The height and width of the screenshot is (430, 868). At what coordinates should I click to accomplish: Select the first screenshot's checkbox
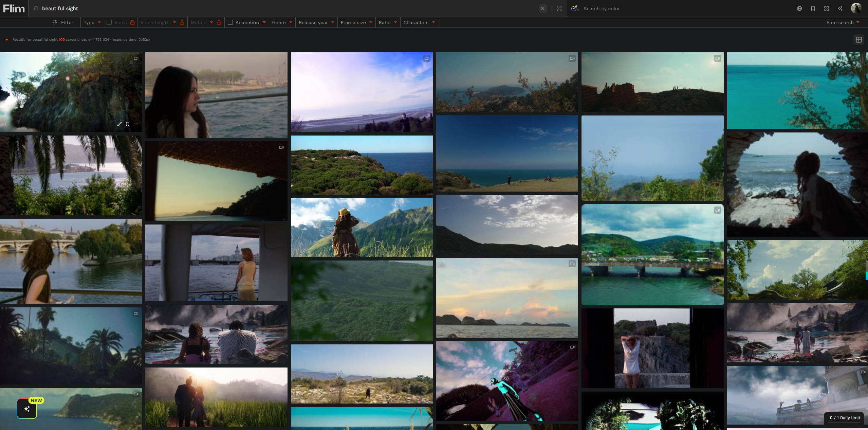8,124
